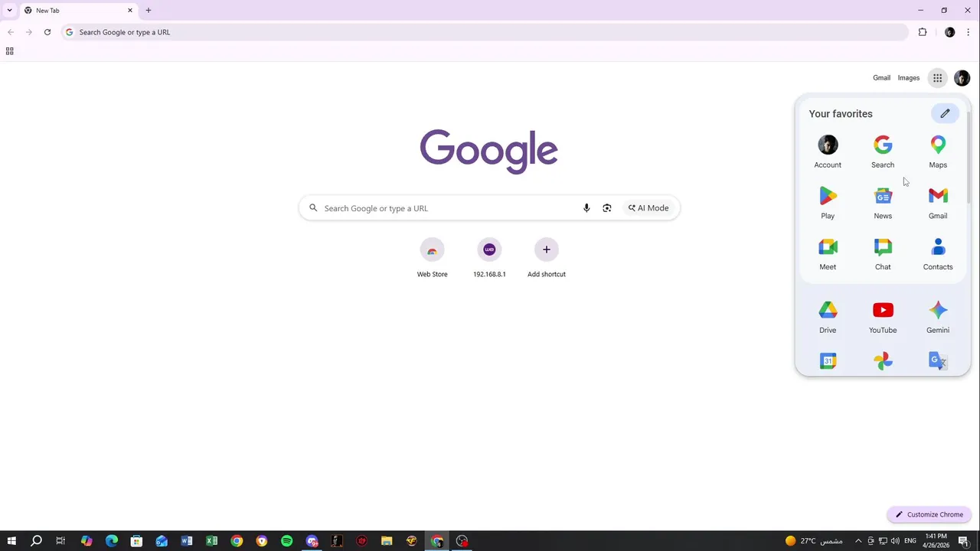The width and height of the screenshot is (980, 551).
Task: Open the Google account avatar on page
Action: coord(962,77)
